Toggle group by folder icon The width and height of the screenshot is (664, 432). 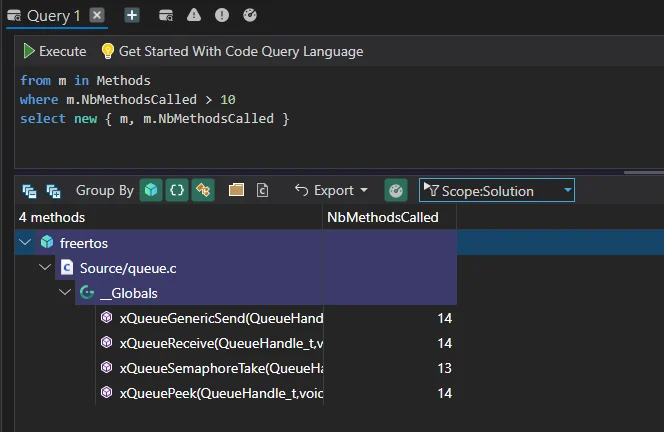pos(236,190)
